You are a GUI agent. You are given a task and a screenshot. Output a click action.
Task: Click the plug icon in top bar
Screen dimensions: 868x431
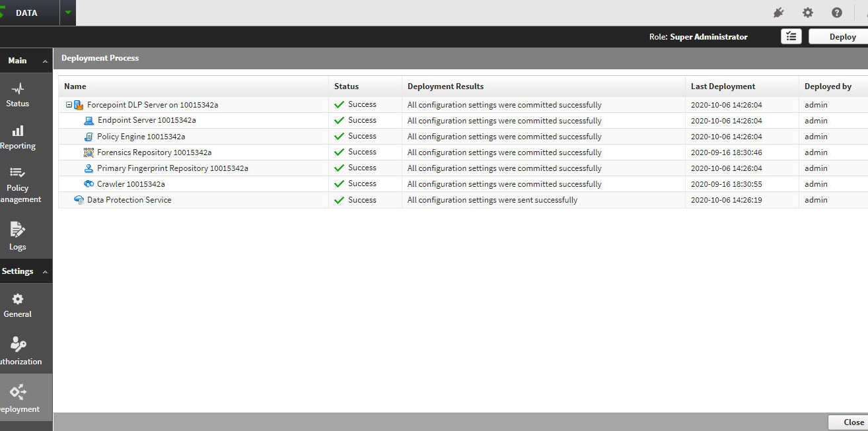click(x=778, y=13)
